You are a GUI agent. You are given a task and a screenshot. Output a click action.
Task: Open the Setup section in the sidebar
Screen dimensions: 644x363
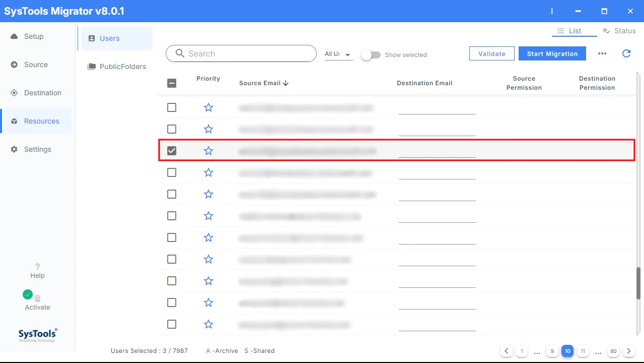tap(35, 36)
